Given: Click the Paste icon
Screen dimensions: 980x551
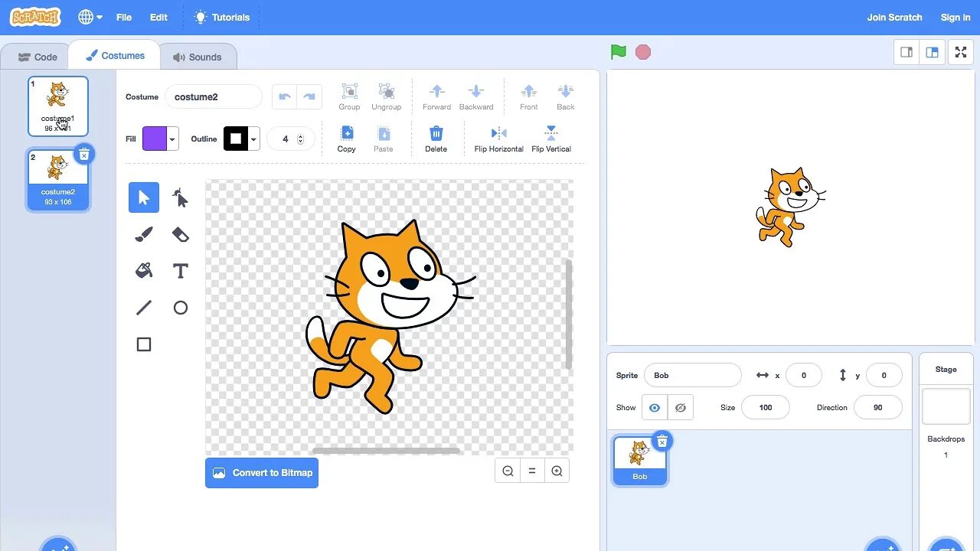Looking at the screenshot, I should (x=384, y=133).
